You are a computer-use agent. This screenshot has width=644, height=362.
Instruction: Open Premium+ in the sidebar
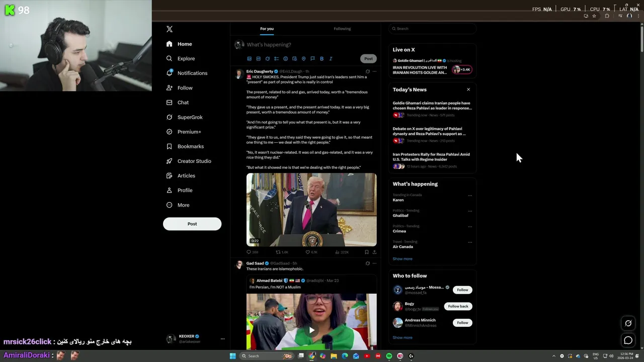click(183, 132)
